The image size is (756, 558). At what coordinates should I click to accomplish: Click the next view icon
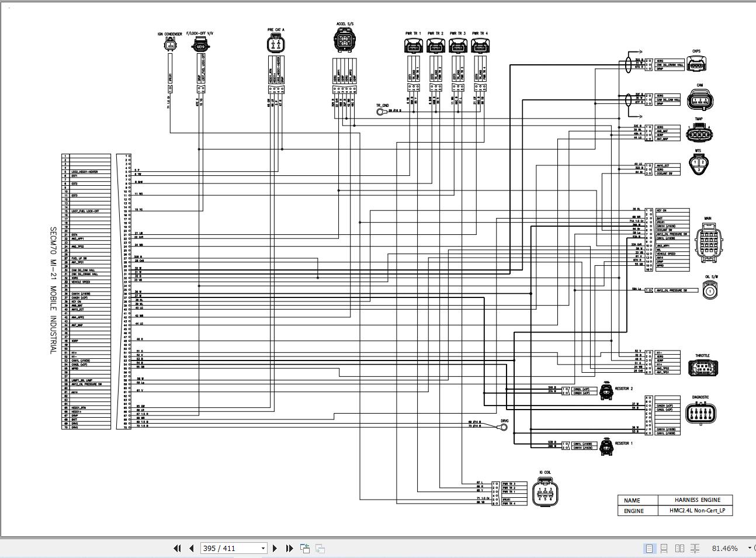pos(320,548)
